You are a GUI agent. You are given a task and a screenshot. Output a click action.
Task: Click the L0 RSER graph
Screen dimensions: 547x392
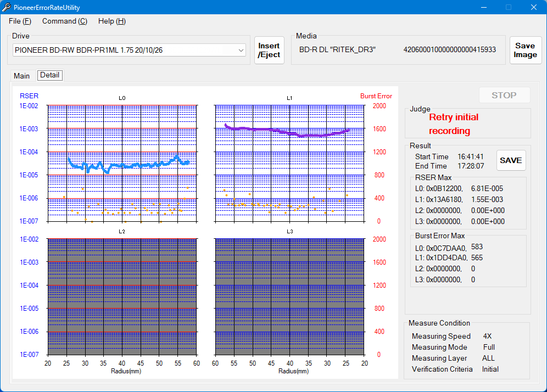(122, 163)
